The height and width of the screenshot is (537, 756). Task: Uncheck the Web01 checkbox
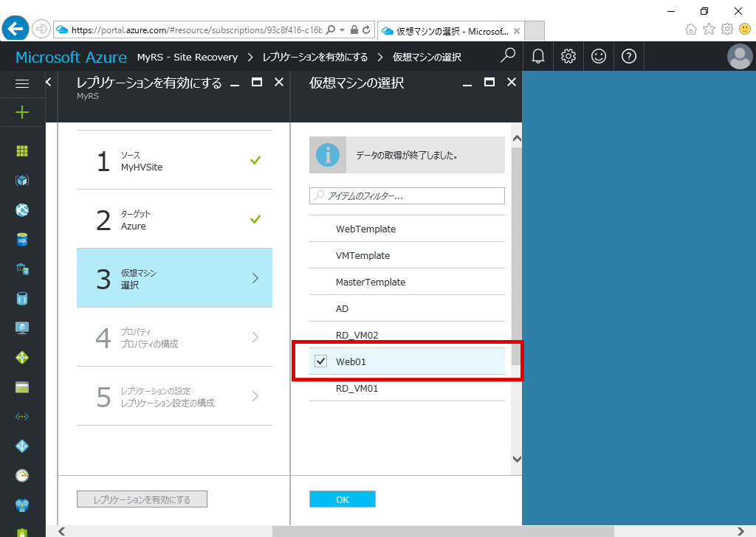[320, 361]
